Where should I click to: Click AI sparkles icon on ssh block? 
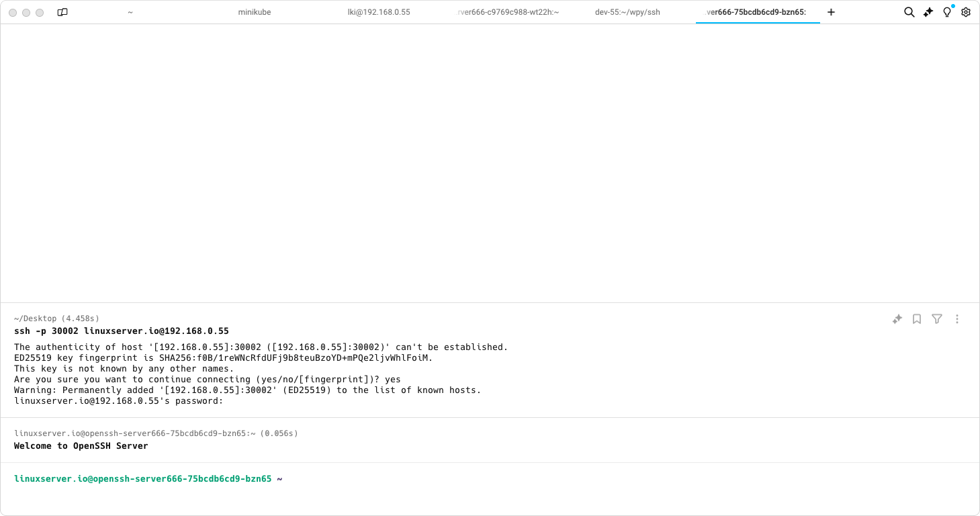(x=897, y=319)
